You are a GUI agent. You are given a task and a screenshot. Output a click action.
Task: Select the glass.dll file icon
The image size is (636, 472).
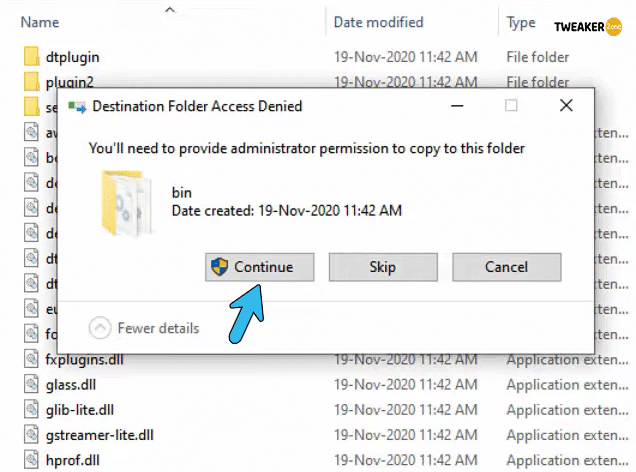click(31, 384)
